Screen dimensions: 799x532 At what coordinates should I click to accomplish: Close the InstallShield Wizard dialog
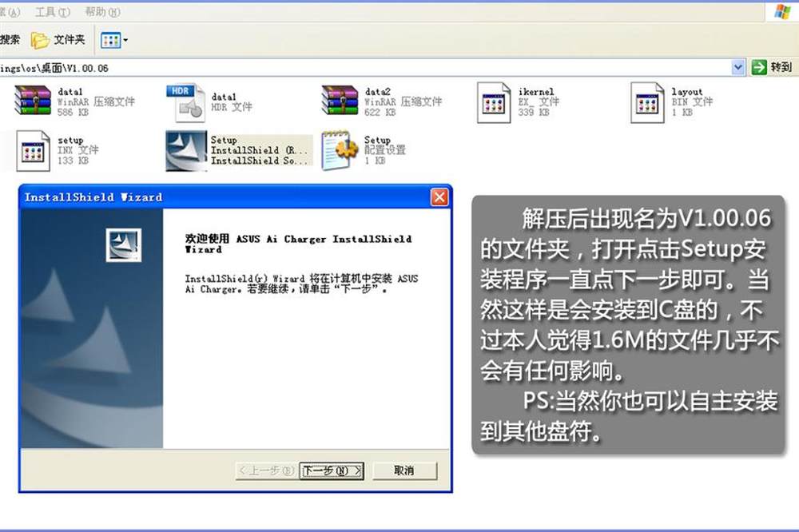[439, 197]
